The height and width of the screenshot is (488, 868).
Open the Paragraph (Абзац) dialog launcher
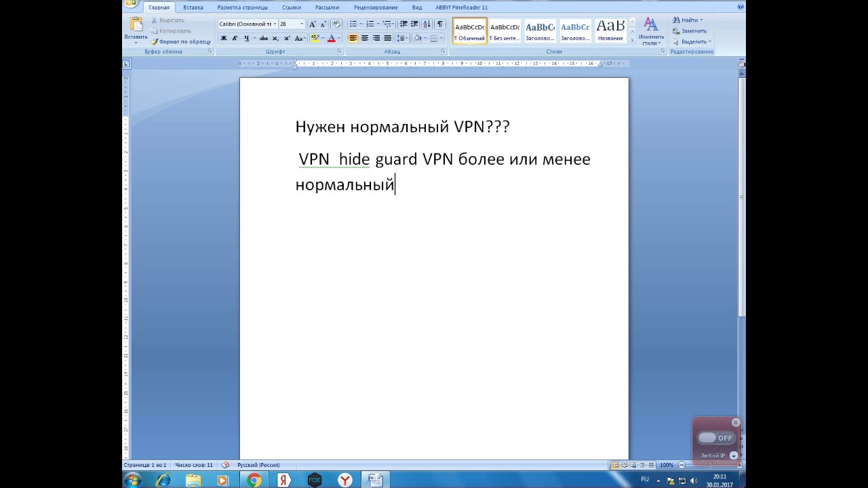tap(443, 52)
